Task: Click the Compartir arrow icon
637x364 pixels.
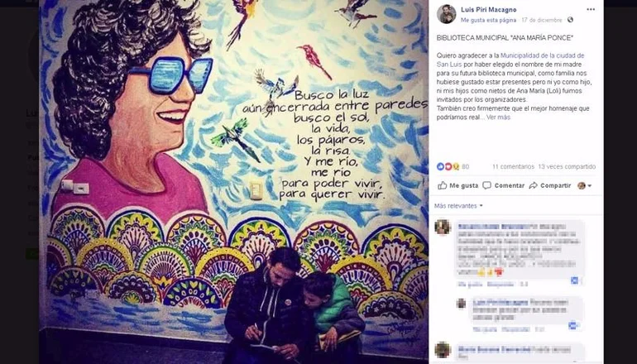Action: click(533, 185)
